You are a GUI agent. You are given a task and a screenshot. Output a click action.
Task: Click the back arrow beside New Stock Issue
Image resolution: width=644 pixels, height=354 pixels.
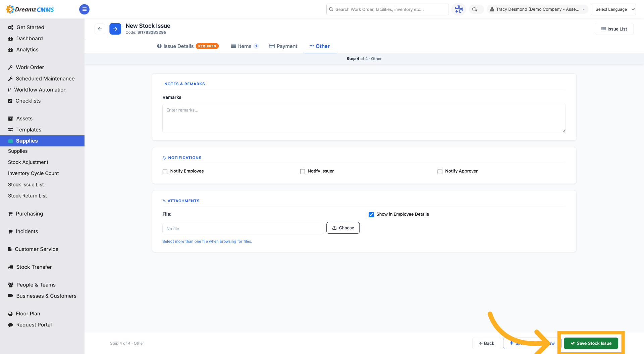pyautogui.click(x=100, y=29)
